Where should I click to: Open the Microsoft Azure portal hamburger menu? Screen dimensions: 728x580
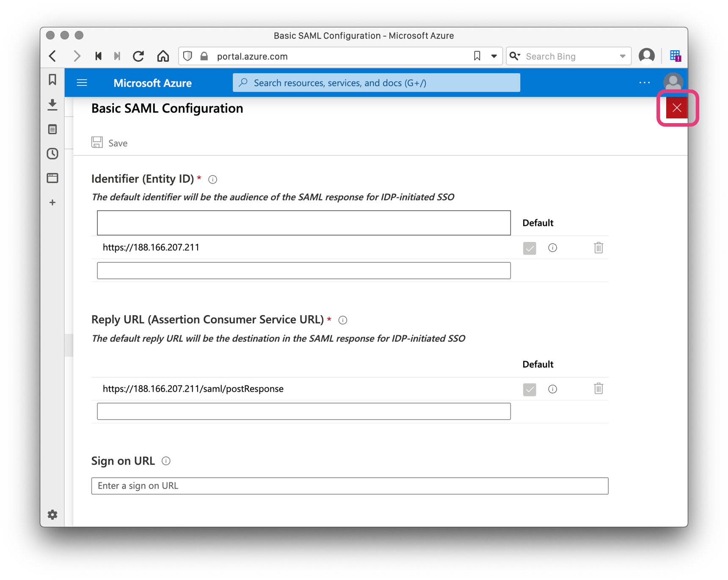pos(82,82)
